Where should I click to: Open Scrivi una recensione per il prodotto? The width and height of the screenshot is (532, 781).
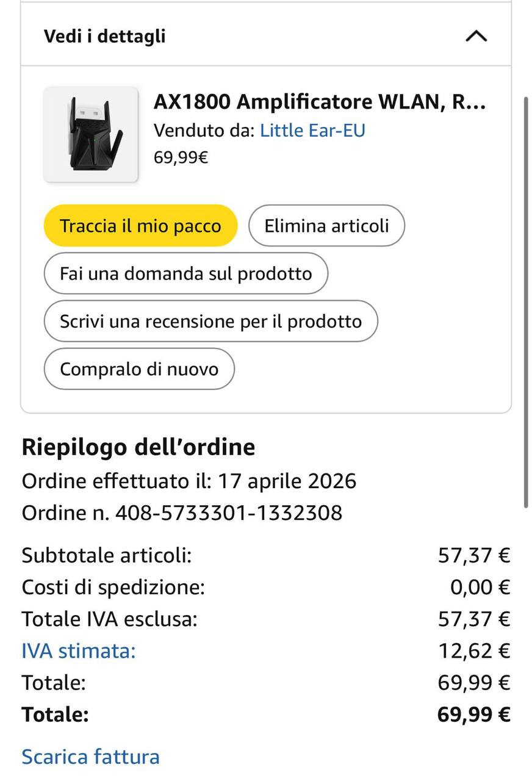210,321
